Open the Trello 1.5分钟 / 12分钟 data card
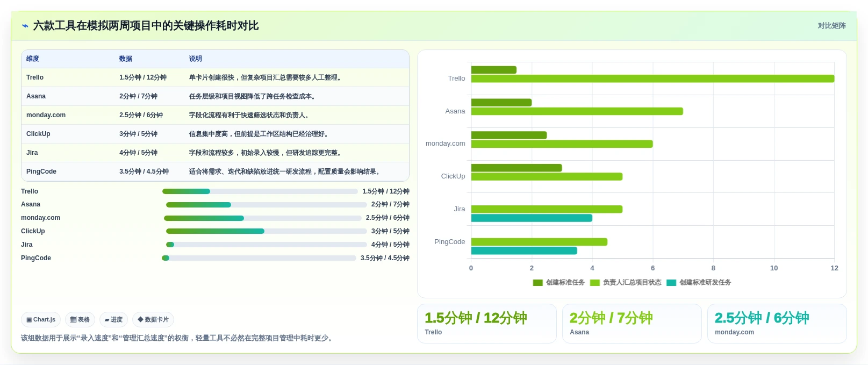This screenshot has width=868, height=365. [487, 324]
